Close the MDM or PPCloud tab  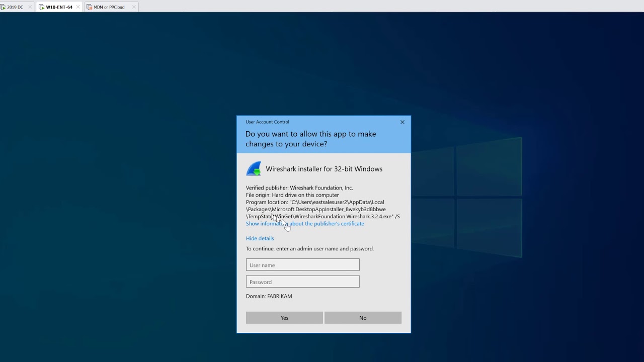click(x=134, y=7)
